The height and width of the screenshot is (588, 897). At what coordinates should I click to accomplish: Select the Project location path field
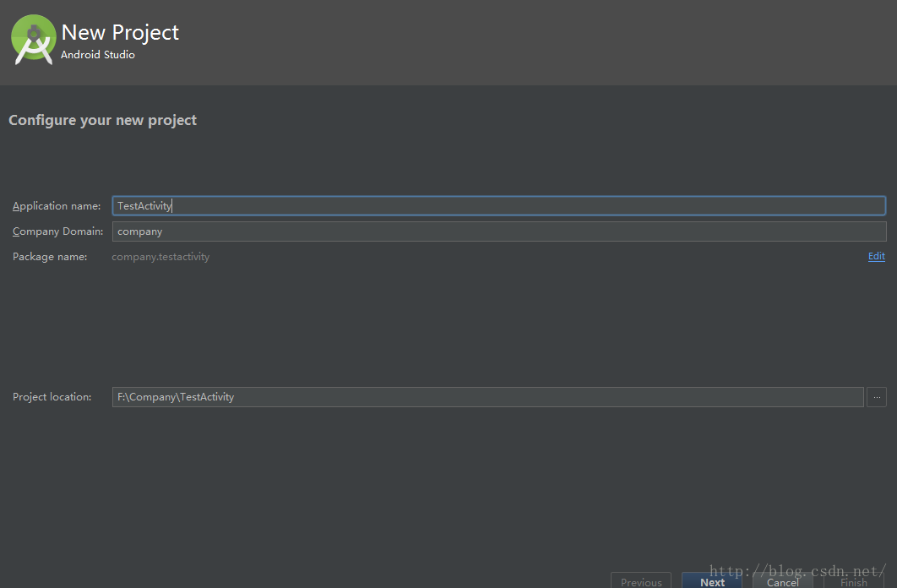tap(487, 397)
